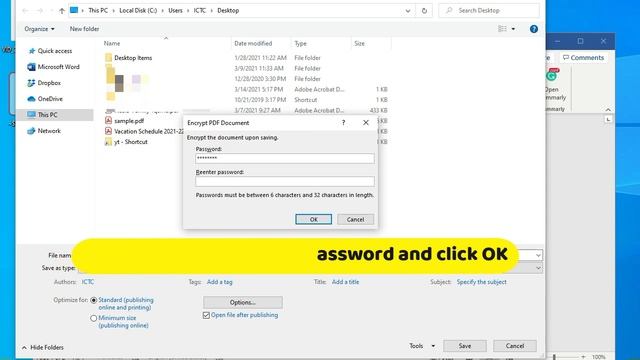Open help in the Encrypt PDF dialog

click(x=343, y=122)
